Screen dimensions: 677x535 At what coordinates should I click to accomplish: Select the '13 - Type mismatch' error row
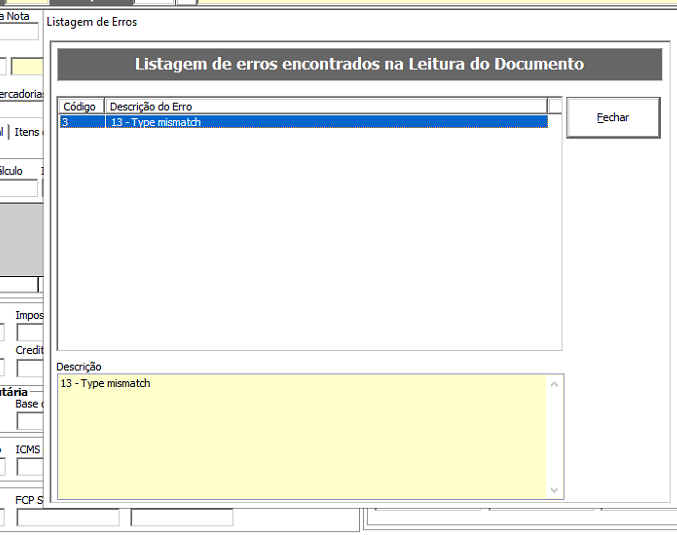coord(304,122)
